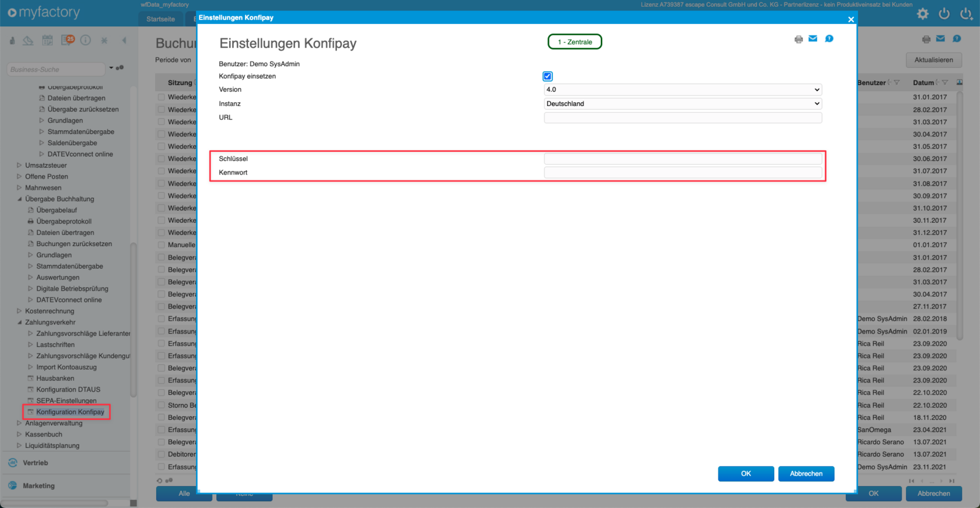Click the URL input field
The image size is (980, 508).
[x=683, y=118]
